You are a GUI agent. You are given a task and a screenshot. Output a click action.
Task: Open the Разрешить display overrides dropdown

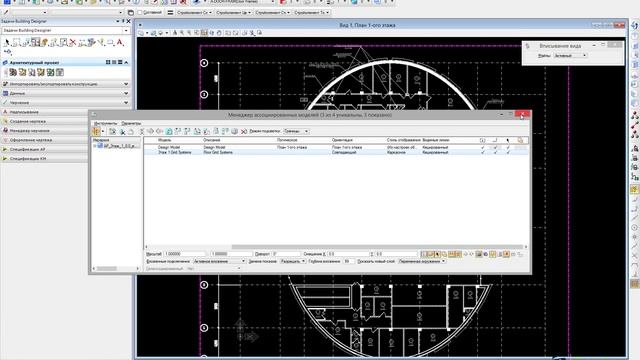[293, 261]
